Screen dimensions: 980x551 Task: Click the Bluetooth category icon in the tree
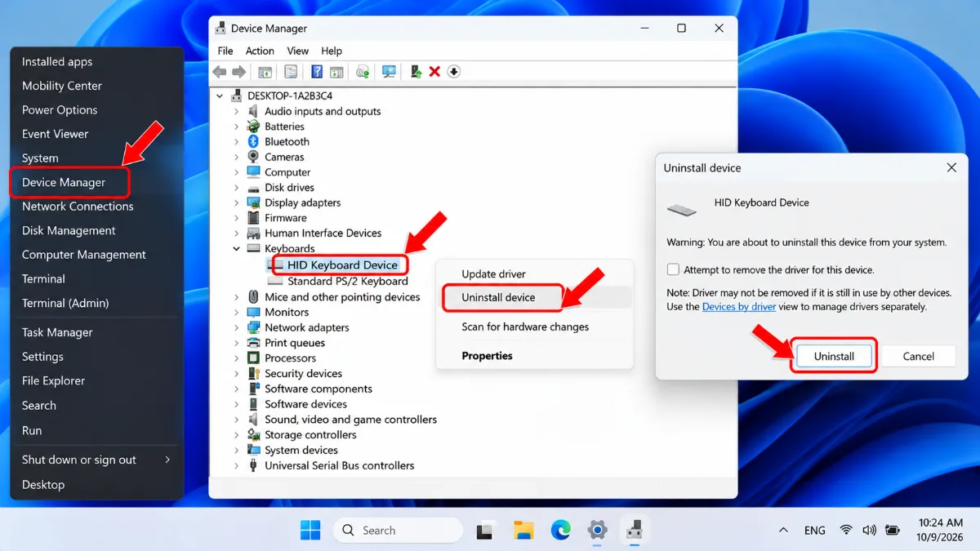click(x=253, y=142)
